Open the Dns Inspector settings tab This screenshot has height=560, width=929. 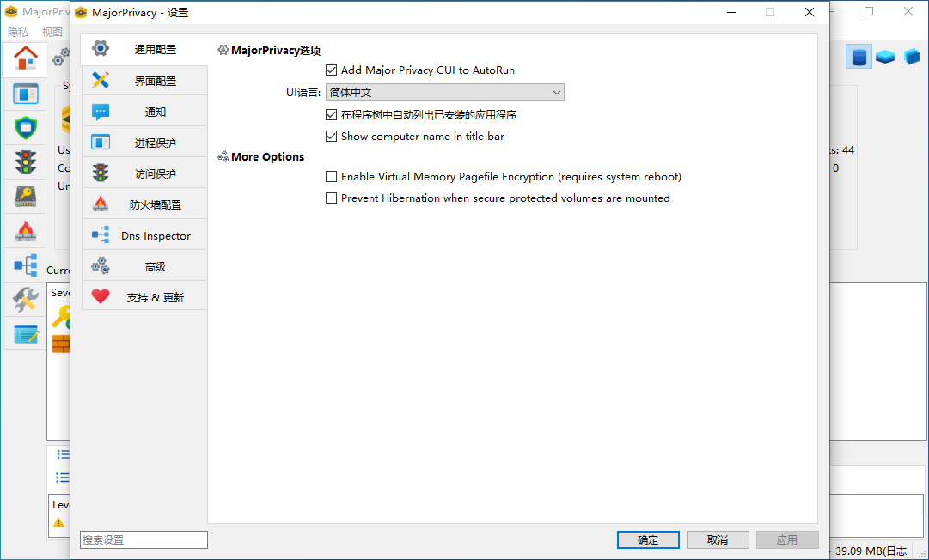pos(144,235)
